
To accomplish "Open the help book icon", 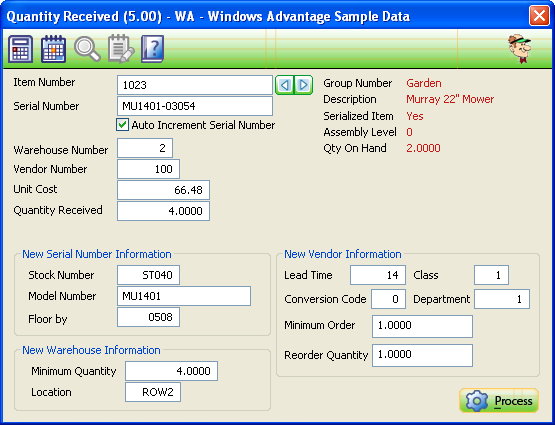I will click(153, 49).
